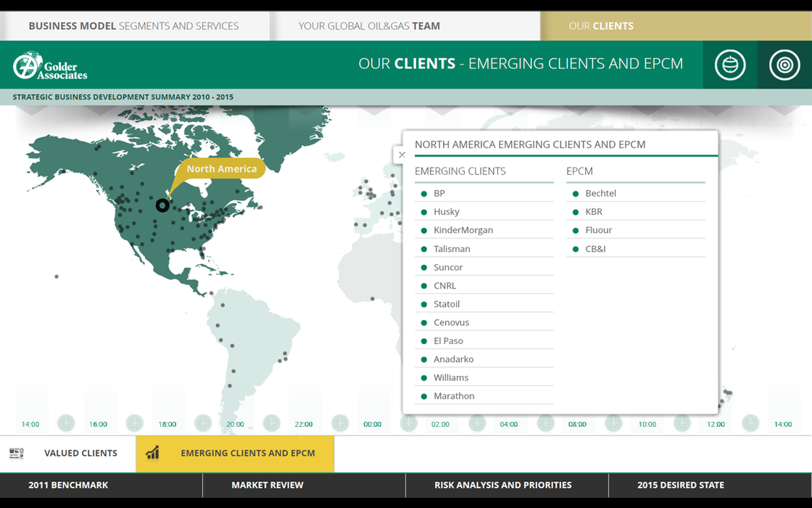Click the clock icon between 14:00 and 16:00

(66, 423)
